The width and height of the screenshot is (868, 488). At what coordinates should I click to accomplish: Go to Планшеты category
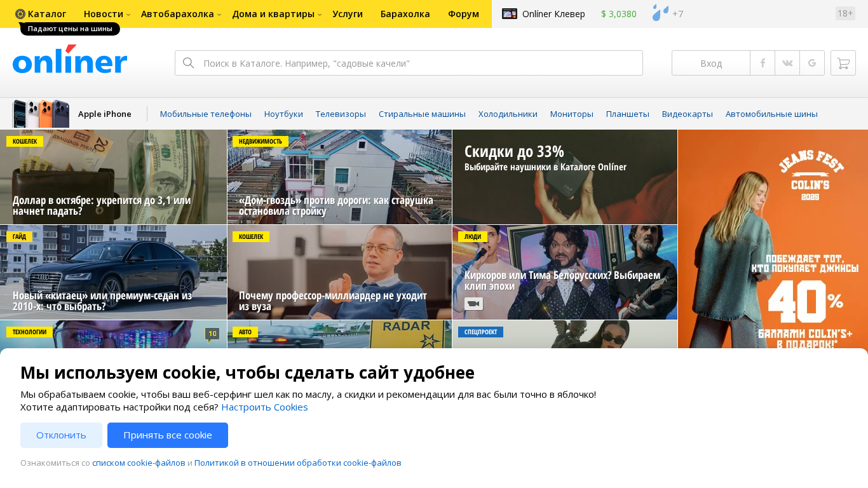pyautogui.click(x=628, y=114)
